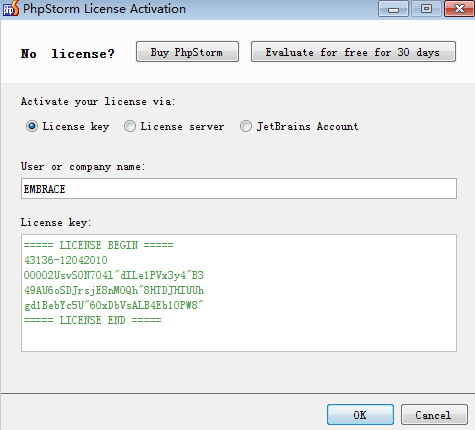Click the line starting with 00002UsvSON in key
Screen dimensions: 475x430
(x=114, y=275)
